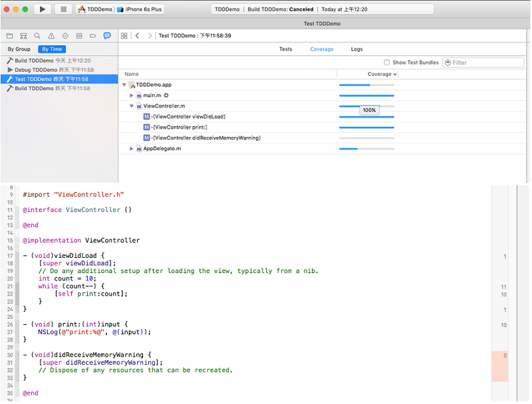Screen dimensions: 532x404
Task: Click the Run (play) button
Action: [42, 9]
